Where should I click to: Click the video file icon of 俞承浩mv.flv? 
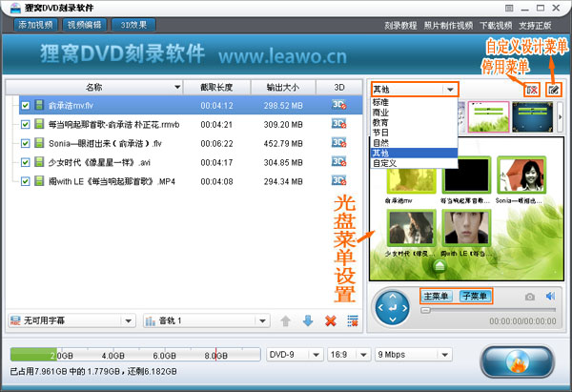39,105
